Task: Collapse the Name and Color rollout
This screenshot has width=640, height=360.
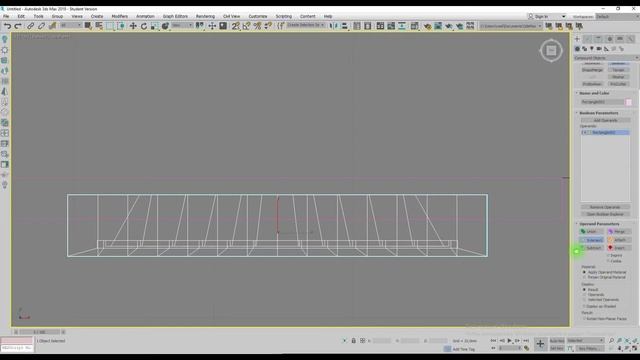Action: [594, 93]
